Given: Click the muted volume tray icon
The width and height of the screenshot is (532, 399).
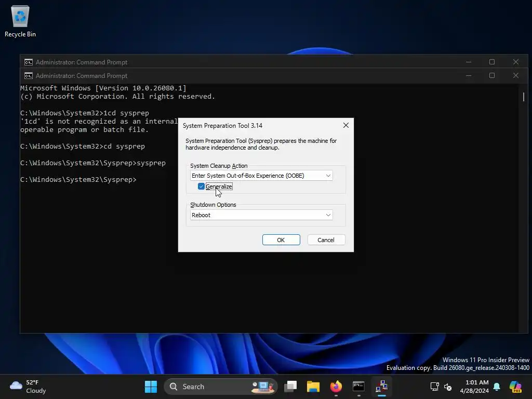Looking at the screenshot, I should pos(448,387).
